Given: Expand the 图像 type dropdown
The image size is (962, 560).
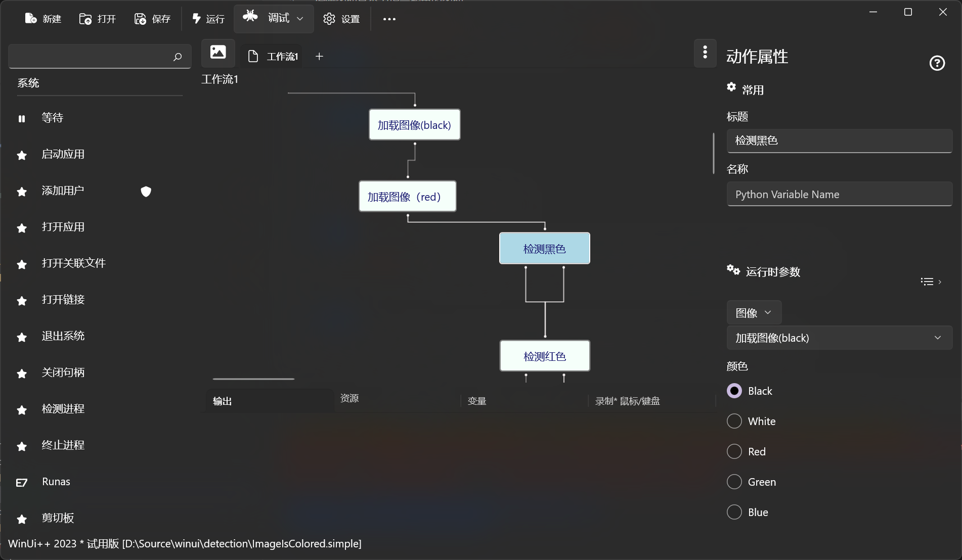Looking at the screenshot, I should click(754, 313).
